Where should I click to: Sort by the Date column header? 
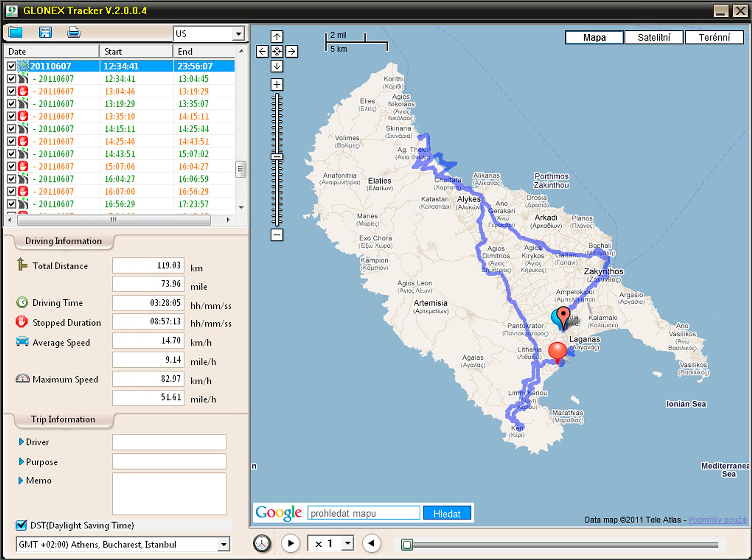[x=52, y=52]
